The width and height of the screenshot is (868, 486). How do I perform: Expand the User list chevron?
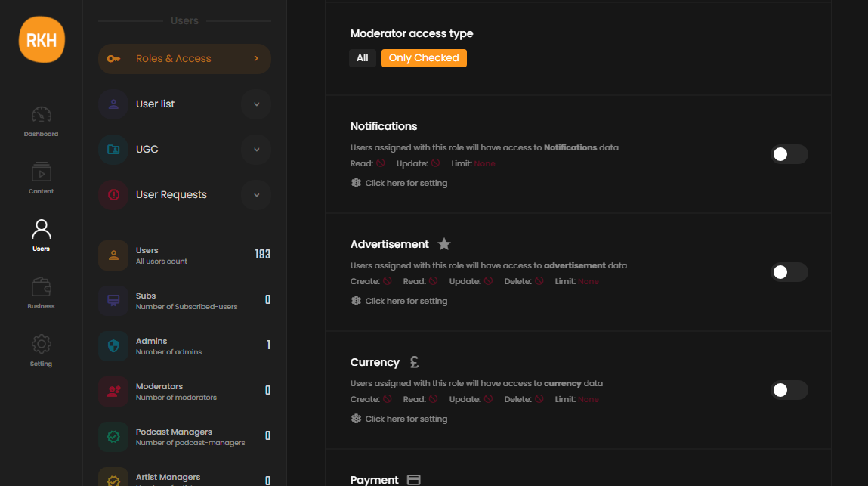pos(256,104)
